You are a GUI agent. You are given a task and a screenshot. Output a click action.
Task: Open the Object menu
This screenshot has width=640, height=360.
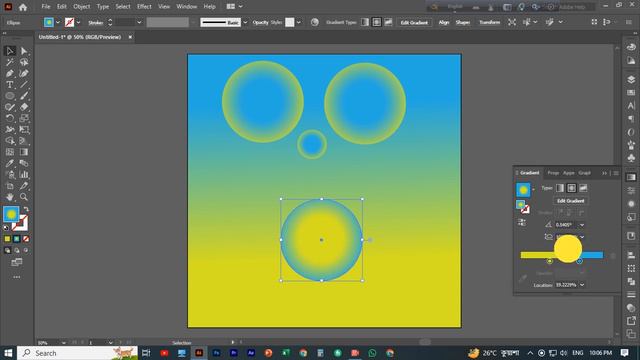pyautogui.click(x=82, y=7)
